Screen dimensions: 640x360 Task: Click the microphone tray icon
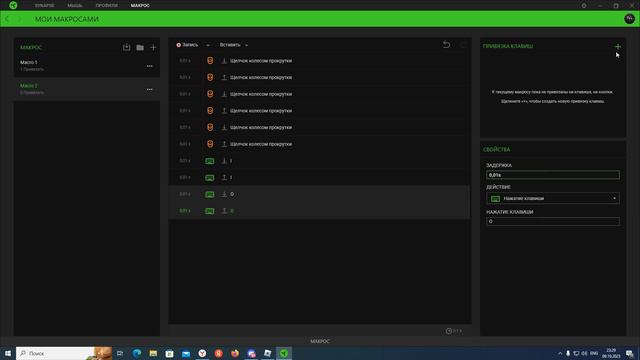(x=568, y=353)
